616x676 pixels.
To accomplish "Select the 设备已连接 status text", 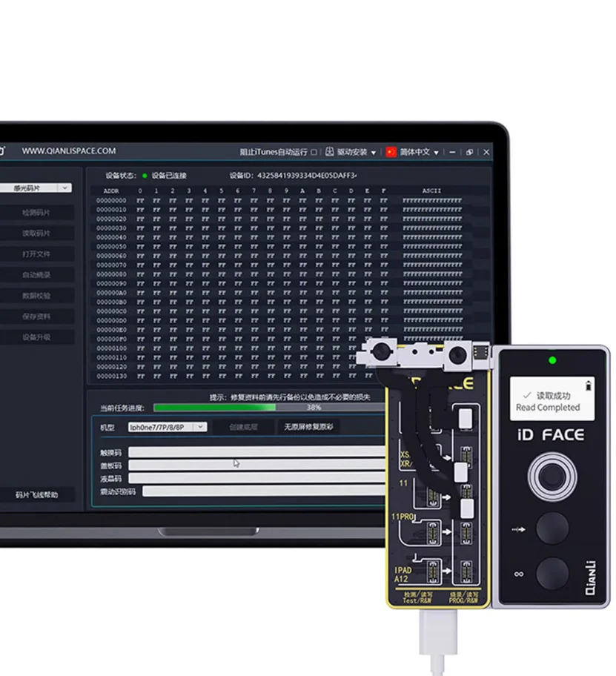I will [169, 176].
